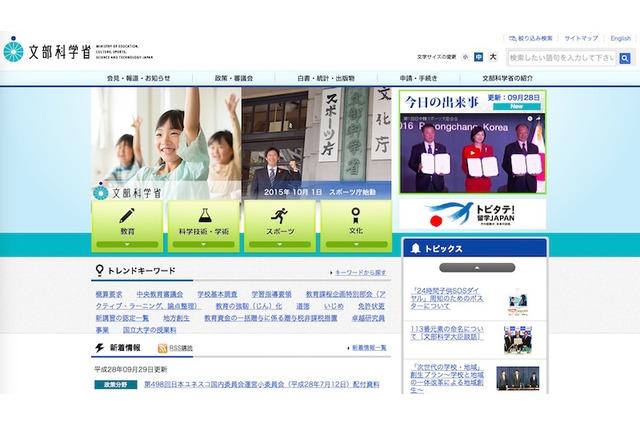
Task: Click the 次世代の学校・地域 press photo thumbnail
Action: [x=518, y=378]
